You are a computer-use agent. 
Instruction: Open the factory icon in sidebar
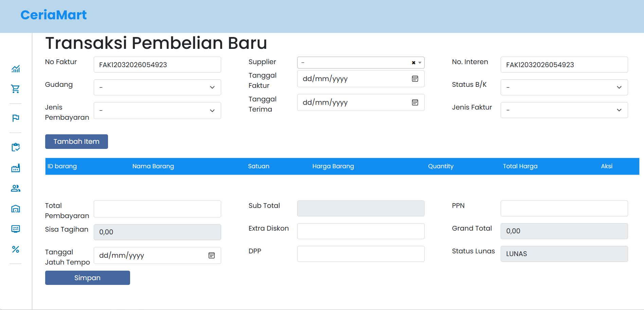coord(16,168)
